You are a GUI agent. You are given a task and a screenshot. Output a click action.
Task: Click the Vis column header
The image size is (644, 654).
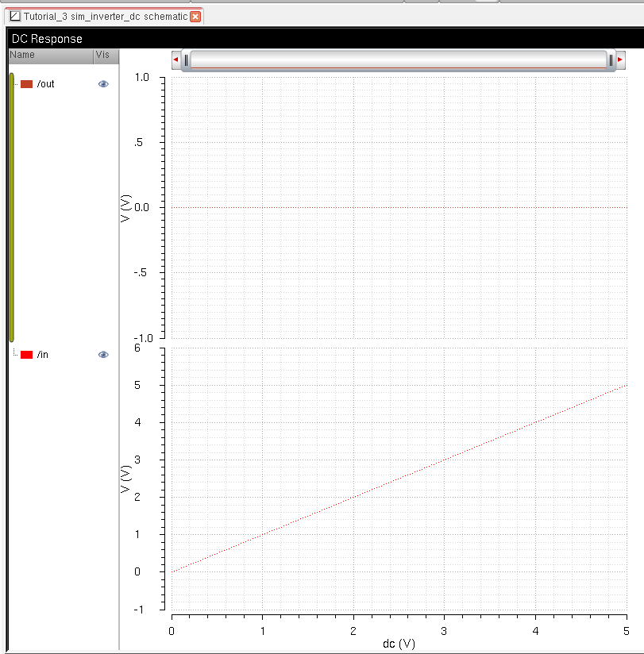coord(102,55)
